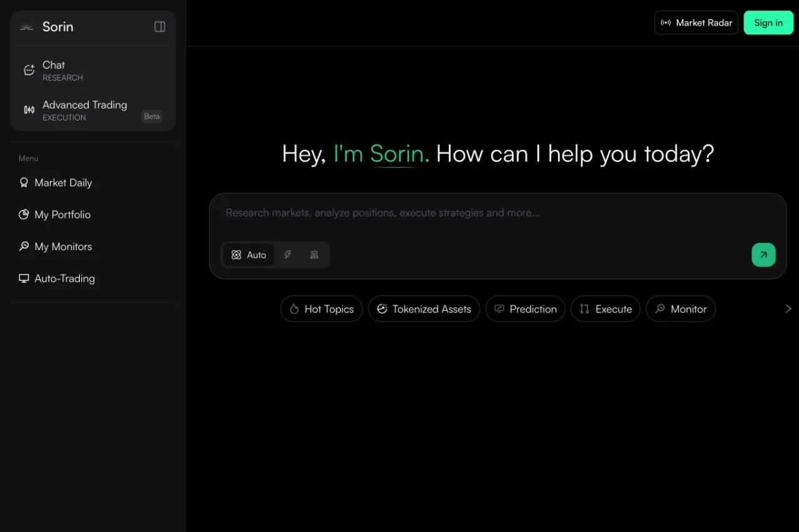Click the Tokenized Assets gauge icon

382,309
